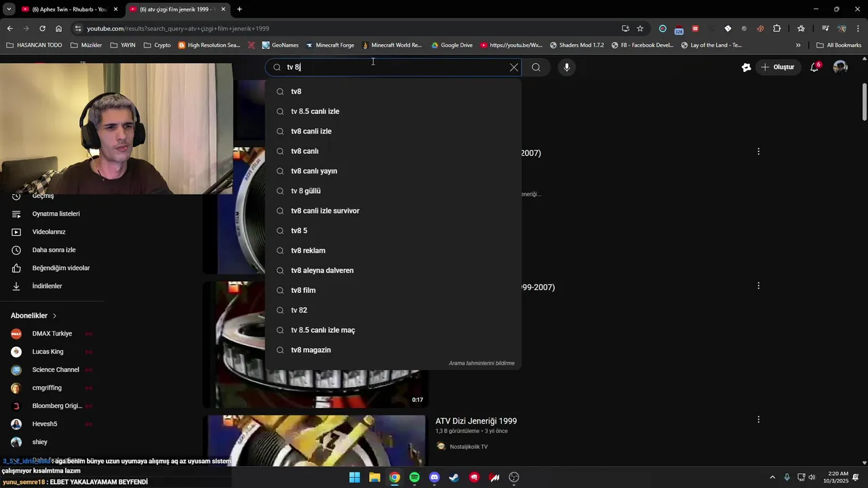
Task: Open Geçmiş history in the sidebar
Action: point(43,196)
